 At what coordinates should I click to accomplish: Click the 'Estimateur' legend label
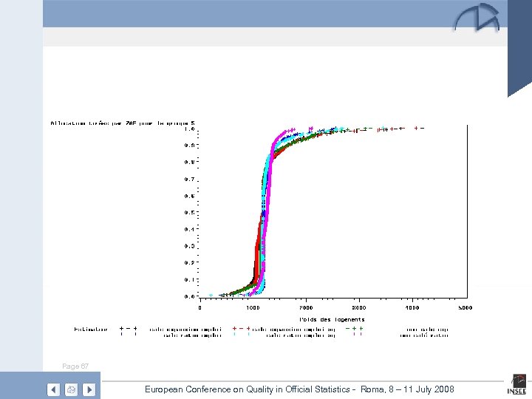(91, 329)
